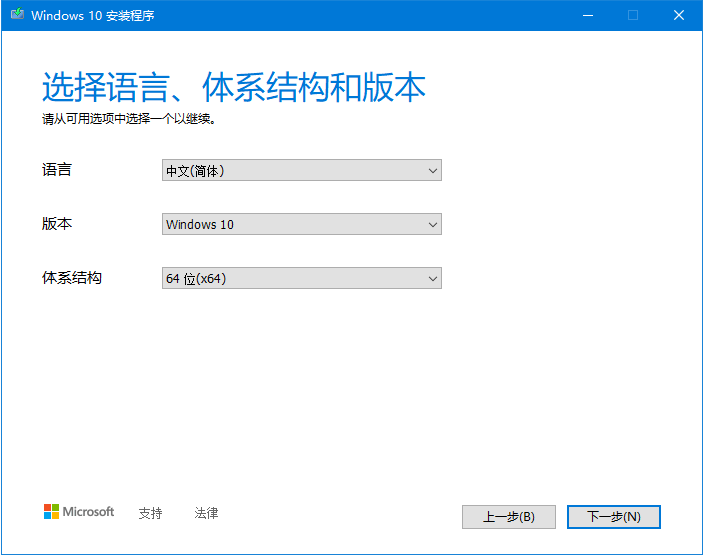Click the 体系结构 field label
The width and height of the screenshot is (704, 556).
point(72,278)
